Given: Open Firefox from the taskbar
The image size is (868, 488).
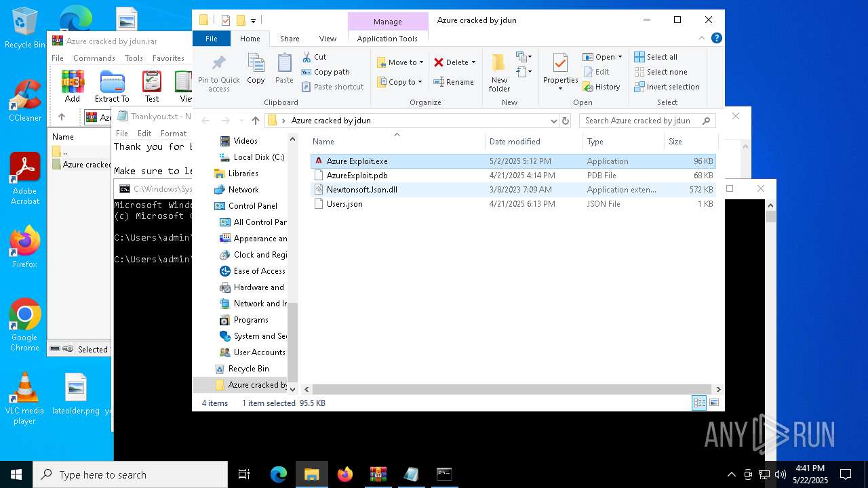Looking at the screenshot, I should tap(345, 474).
